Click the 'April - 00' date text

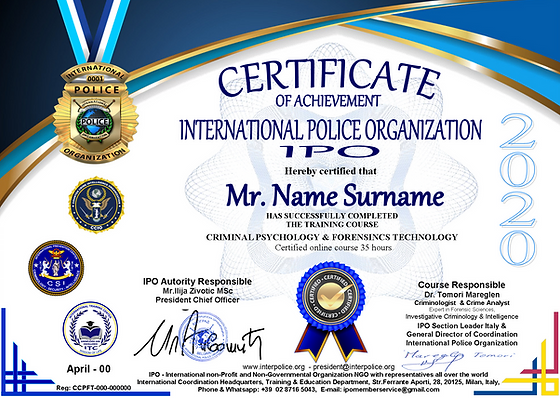tap(89, 369)
